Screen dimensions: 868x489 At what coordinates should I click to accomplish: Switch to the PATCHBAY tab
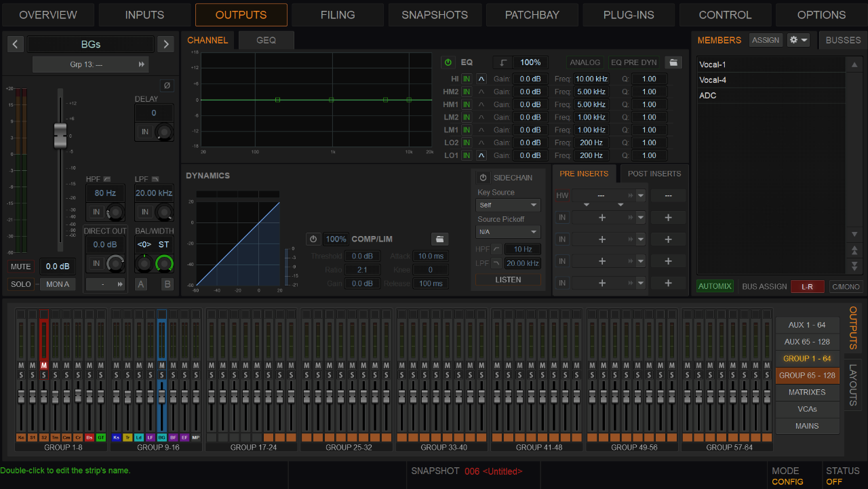(x=532, y=15)
